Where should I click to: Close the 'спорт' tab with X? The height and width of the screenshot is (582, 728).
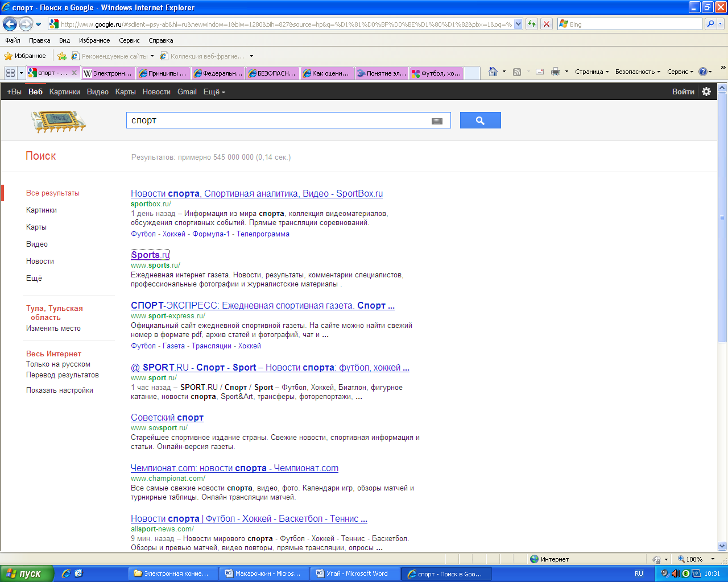(x=74, y=73)
